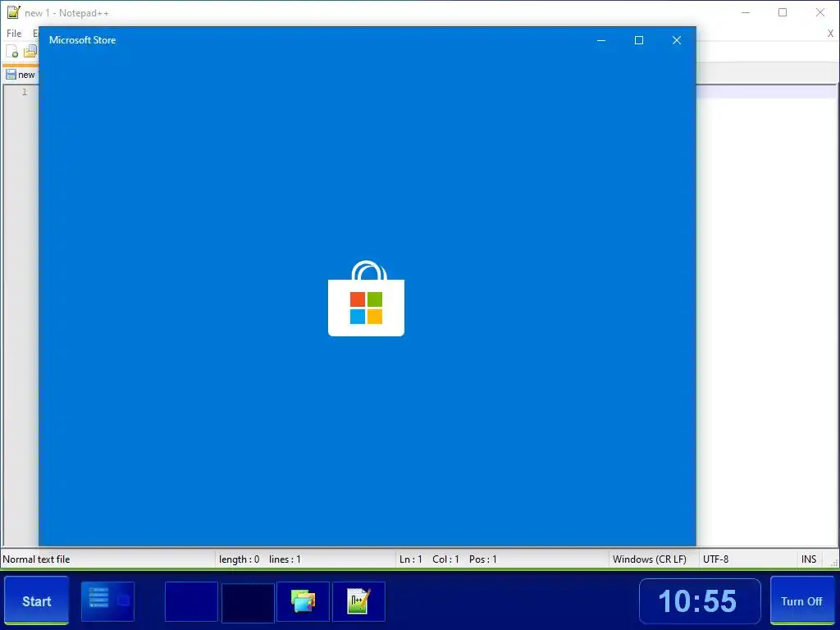This screenshot has width=840, height=630.
Task: Click the task view icon next to Start
Action: pyautogui.click(x=107, y=601)
